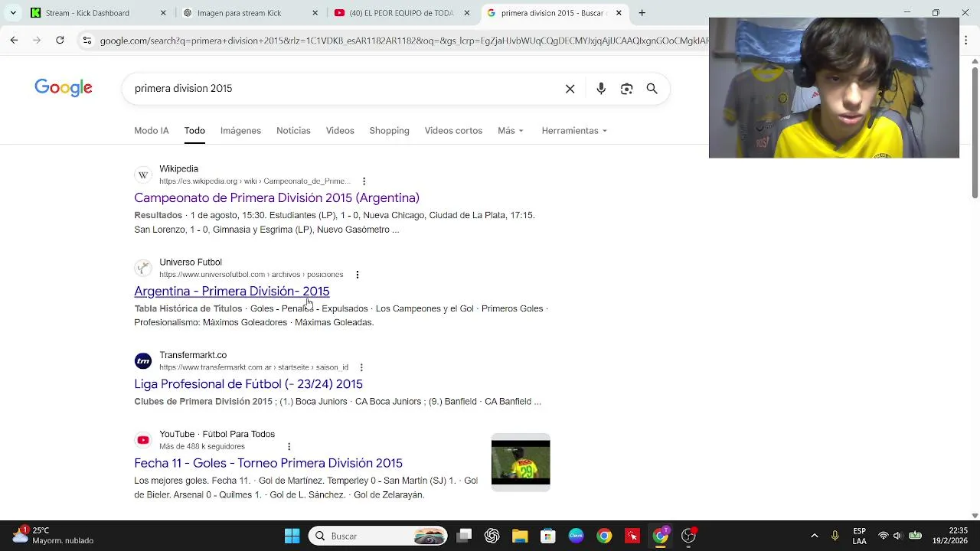Switch to Videos cortos tab

tap(453, 131)
